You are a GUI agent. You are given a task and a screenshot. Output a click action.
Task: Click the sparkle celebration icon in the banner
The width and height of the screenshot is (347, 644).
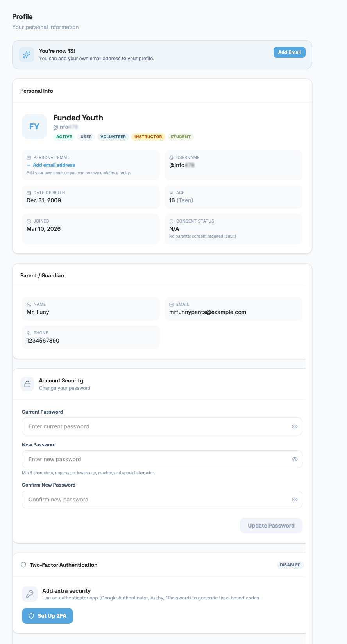pos(26,55)
